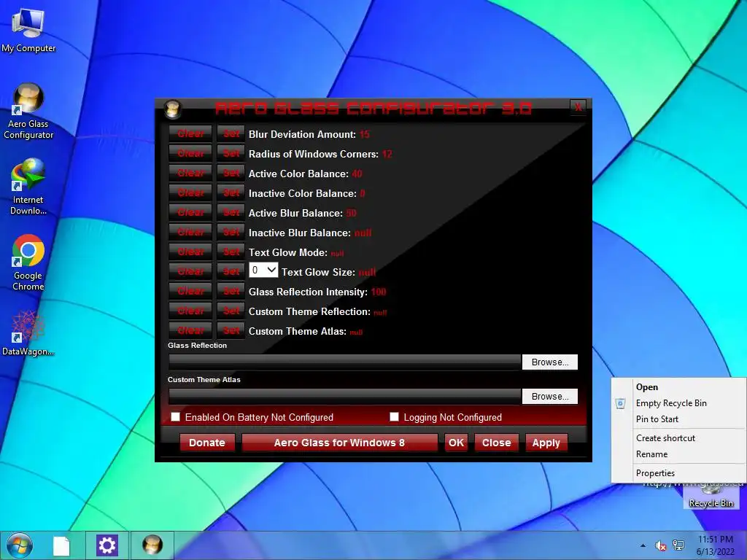The image size is (747, 560).
Task: Close the Aero Glass Configurator with X
Action: [x=578, y=107]
